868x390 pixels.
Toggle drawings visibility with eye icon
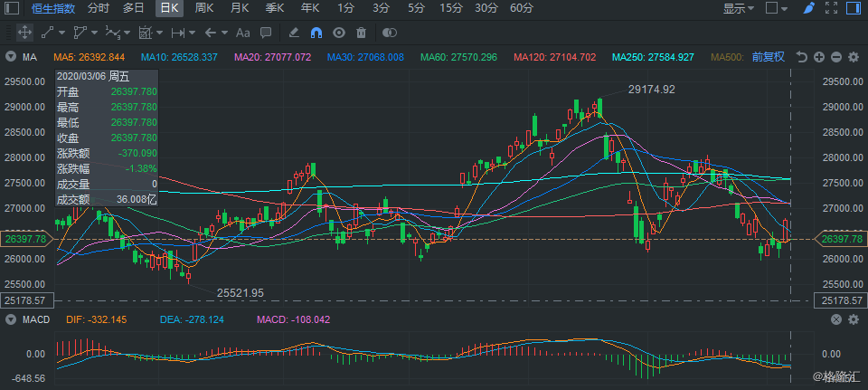tap(339, 33)
